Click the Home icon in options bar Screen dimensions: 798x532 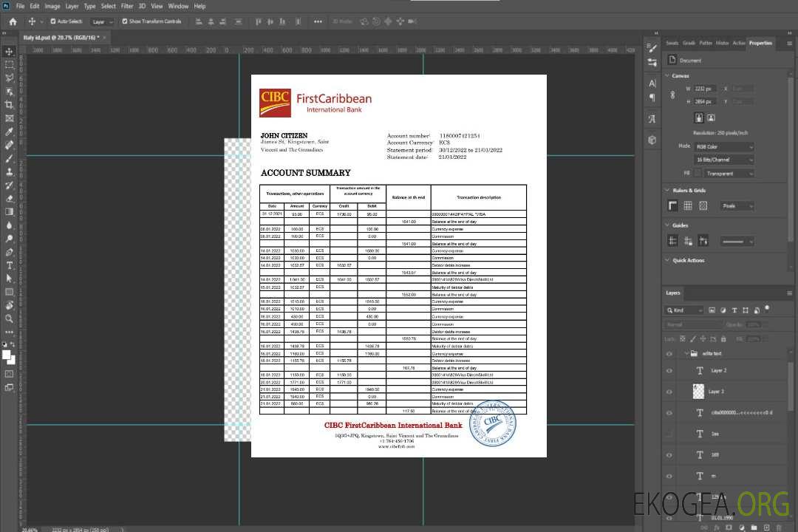[x=13, y=21]
